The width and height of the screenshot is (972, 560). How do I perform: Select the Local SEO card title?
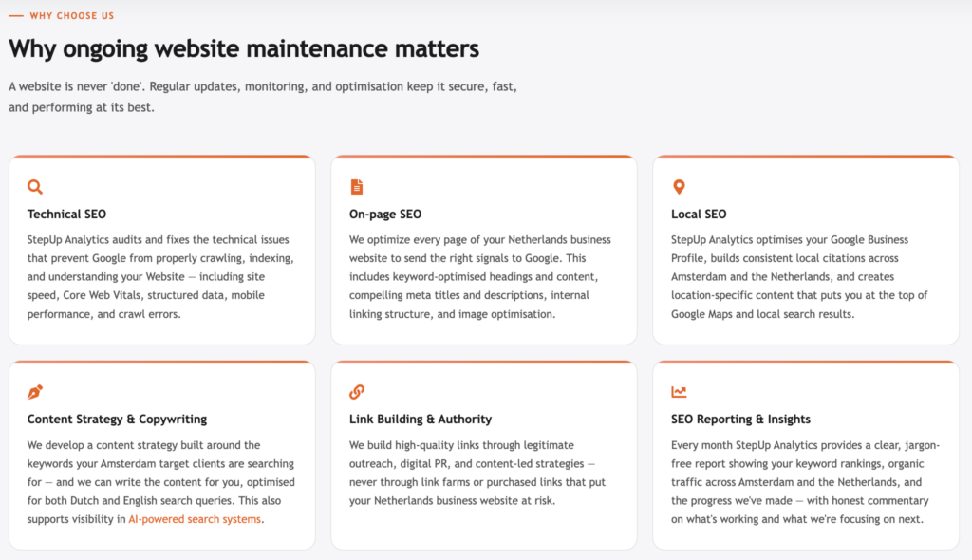coord(699,214)
